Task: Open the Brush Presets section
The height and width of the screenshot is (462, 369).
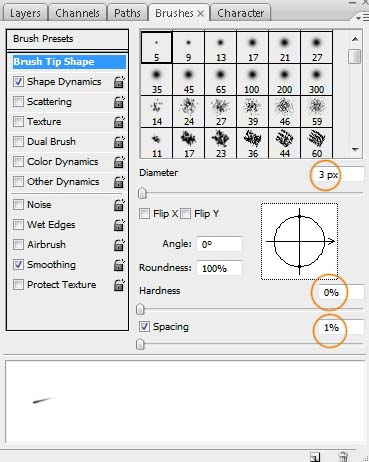Action: click(67, 39)
